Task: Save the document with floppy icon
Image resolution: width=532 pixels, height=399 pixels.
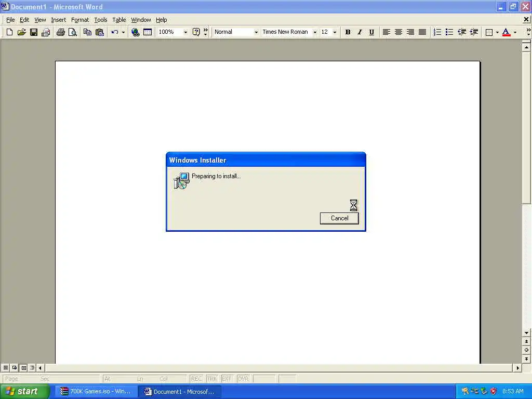Action: click(34, 32)
